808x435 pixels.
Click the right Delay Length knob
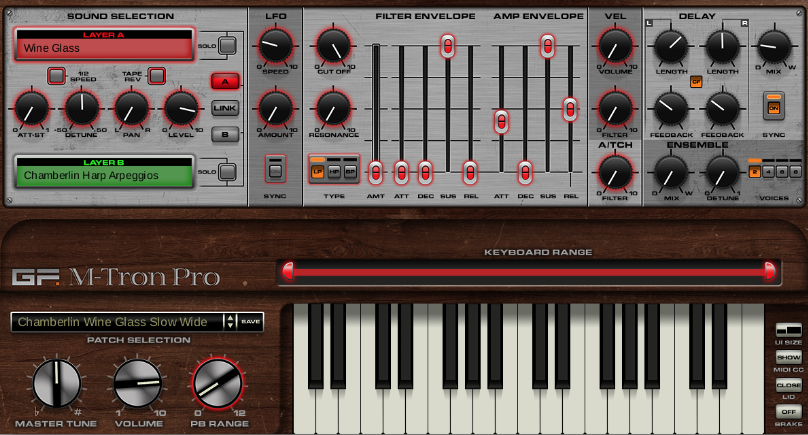(x=722, y=47)
